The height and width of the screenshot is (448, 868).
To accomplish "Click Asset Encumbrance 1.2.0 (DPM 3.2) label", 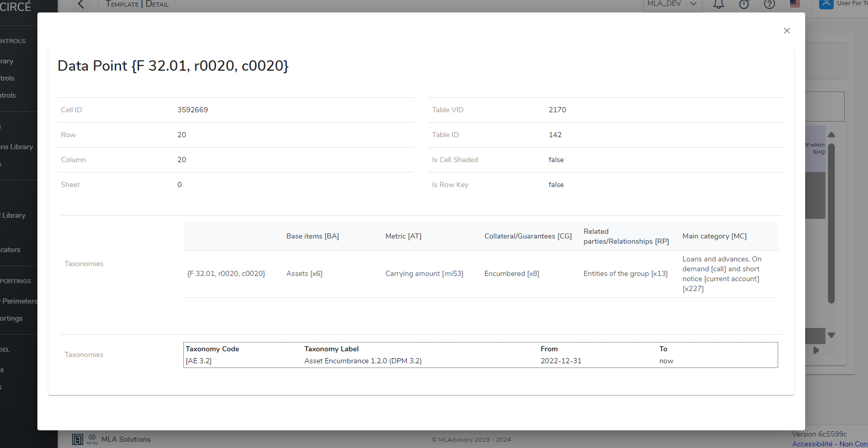I will (x=363, y=361).
